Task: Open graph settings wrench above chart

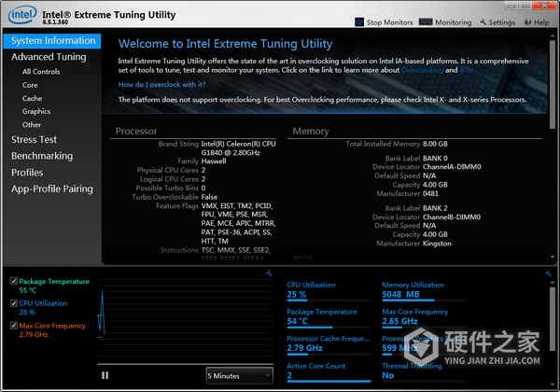Action: [269, 273]
